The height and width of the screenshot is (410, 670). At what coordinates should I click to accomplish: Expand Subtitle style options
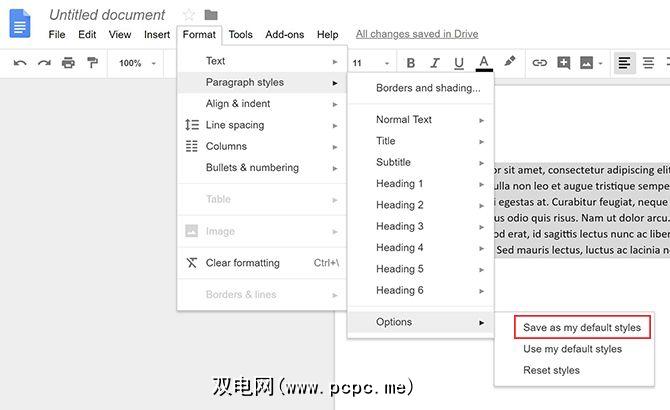tap(421, 162)
